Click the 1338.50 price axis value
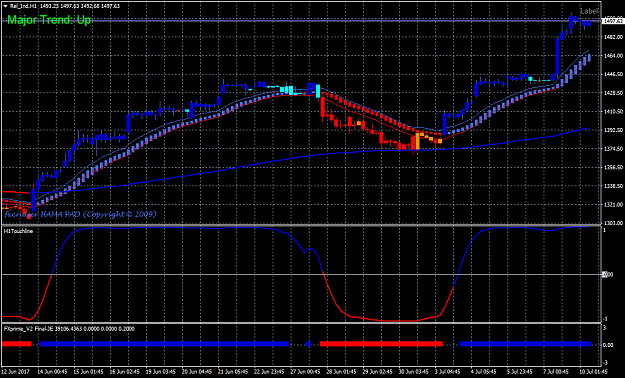 point(614,186)
